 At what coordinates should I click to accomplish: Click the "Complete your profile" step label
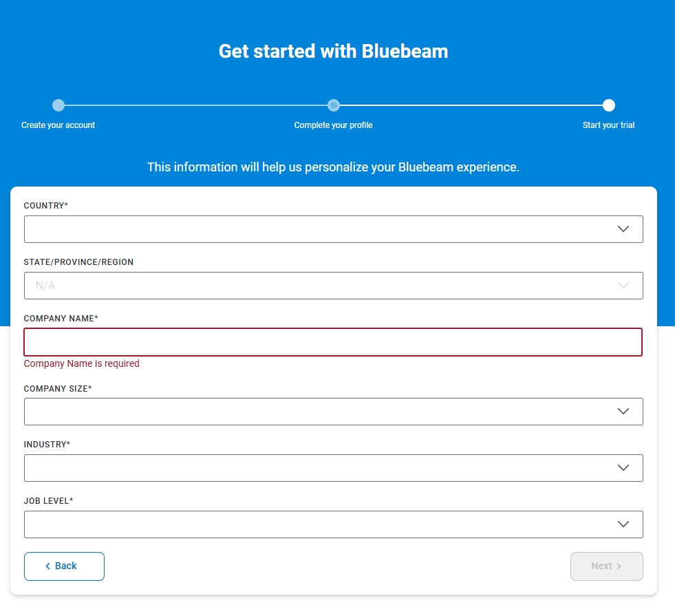[x=334, y=125]
